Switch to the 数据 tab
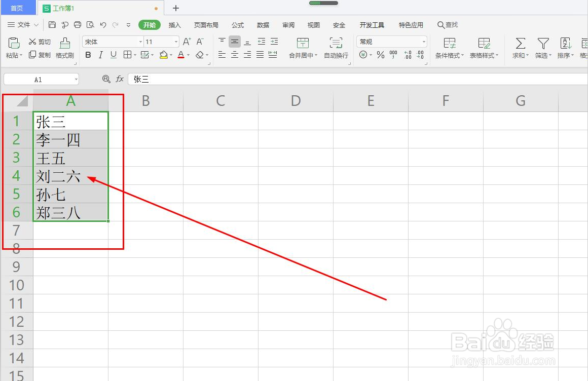This screenshot has height=381, width=588. (x=263, y=25)
